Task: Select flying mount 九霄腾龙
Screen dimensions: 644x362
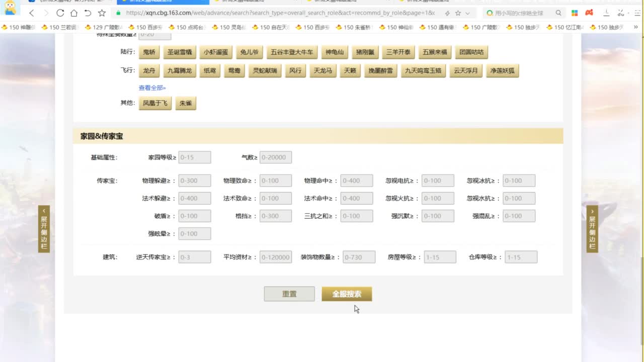Action: (180, 71)
